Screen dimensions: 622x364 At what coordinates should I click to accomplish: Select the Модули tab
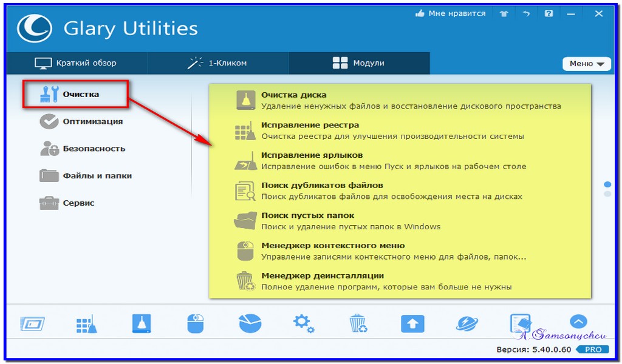click(359, 63)
